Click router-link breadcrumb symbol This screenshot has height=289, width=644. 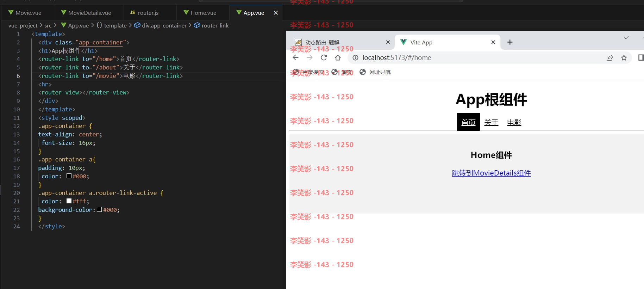[211, 25]
